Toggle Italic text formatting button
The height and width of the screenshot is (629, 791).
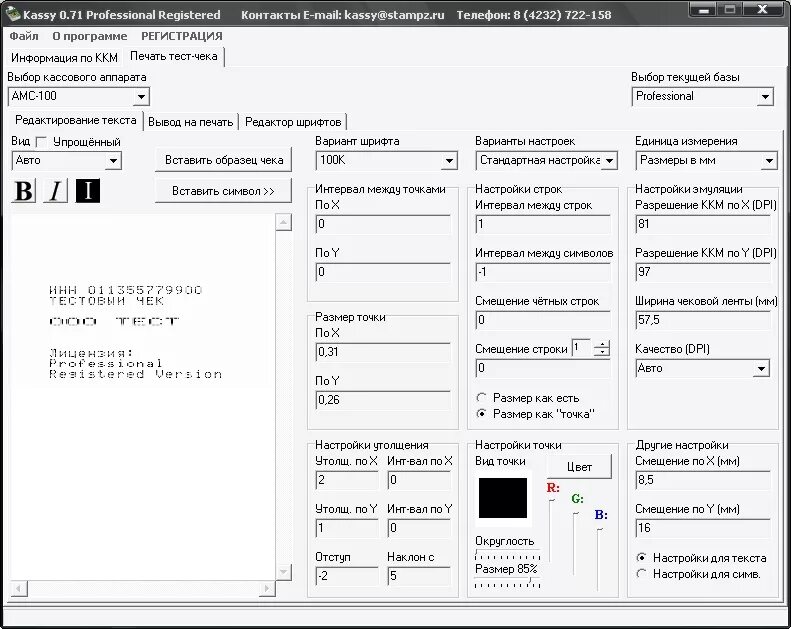[x=55, y=191]
